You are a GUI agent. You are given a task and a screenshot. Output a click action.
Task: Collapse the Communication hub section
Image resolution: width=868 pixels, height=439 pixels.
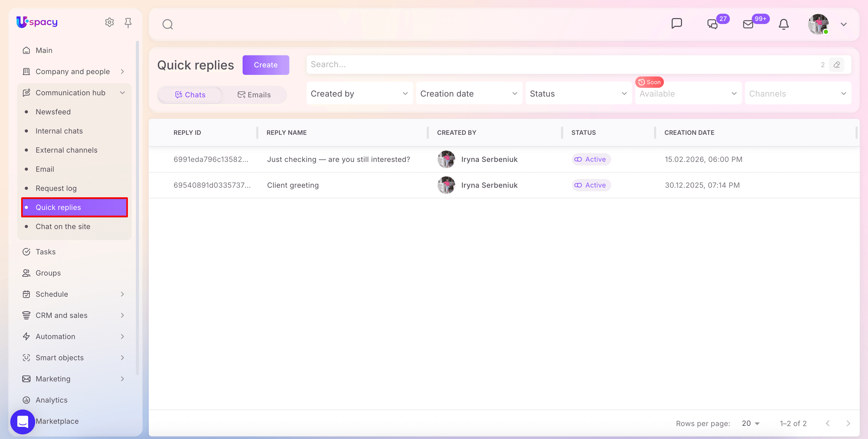(x=74, y=93)
